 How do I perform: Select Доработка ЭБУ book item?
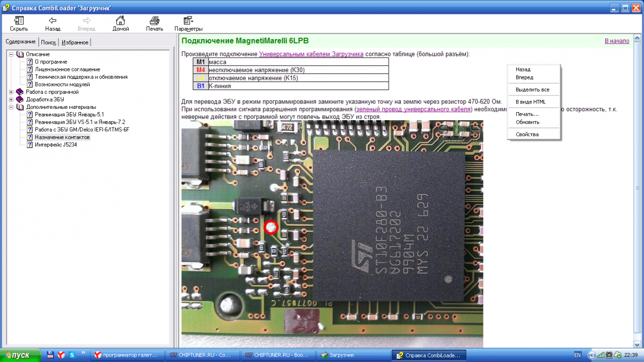(45, 99)
